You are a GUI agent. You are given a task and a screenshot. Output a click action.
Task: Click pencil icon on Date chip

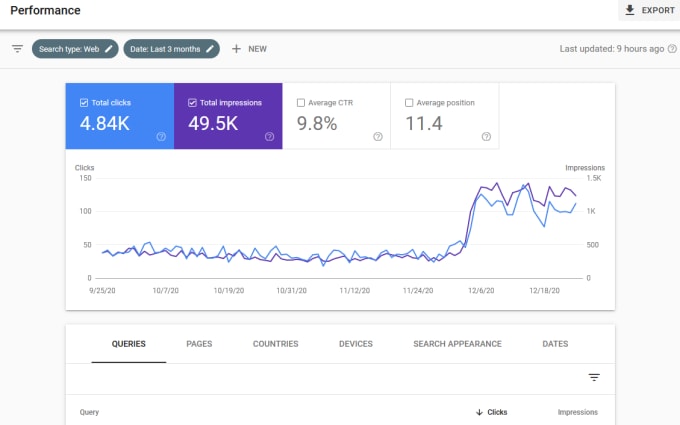click(210, 49)
